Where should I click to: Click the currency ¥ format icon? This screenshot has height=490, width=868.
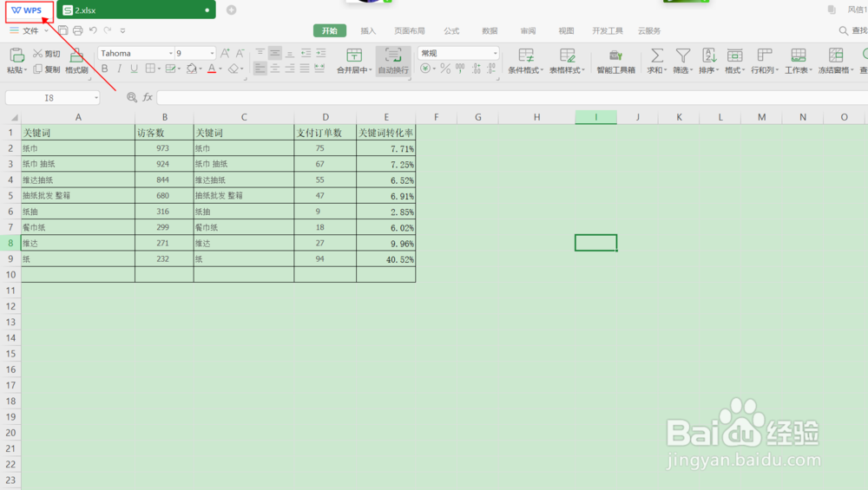[x=425, y=69]
